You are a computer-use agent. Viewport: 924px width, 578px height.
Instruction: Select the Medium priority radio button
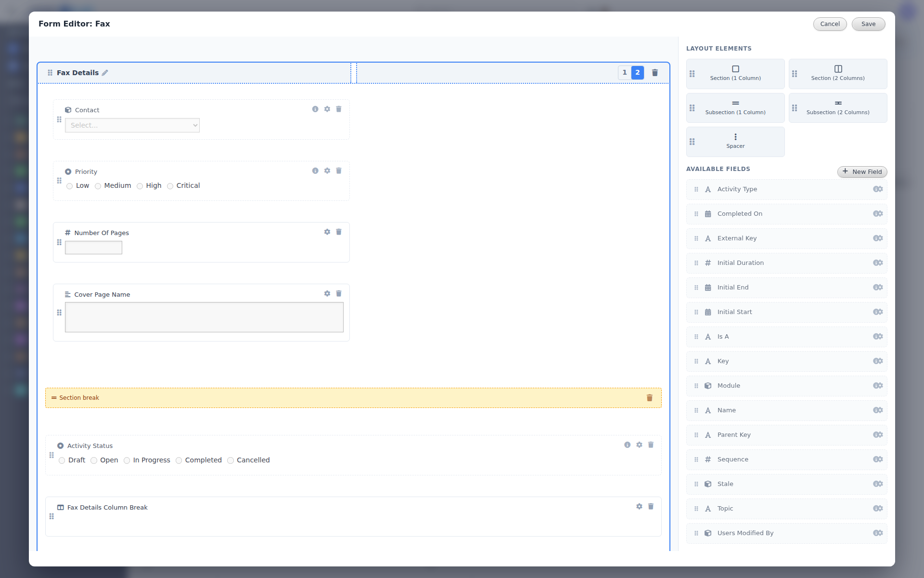click(98, 186)
